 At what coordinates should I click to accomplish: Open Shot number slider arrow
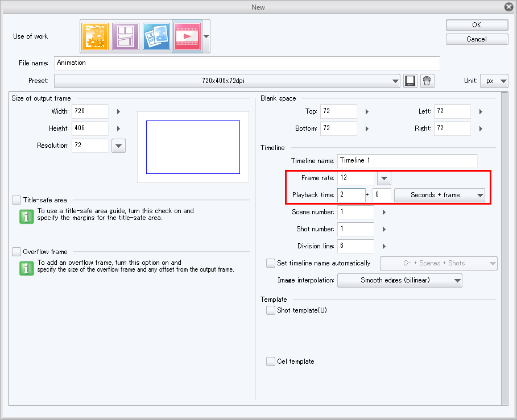(x=384, y=229)
